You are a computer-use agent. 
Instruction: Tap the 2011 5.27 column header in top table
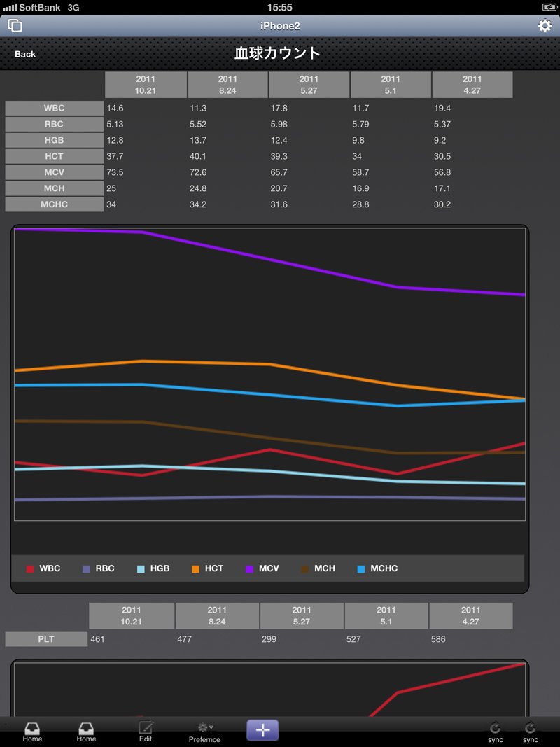point(309,85)
